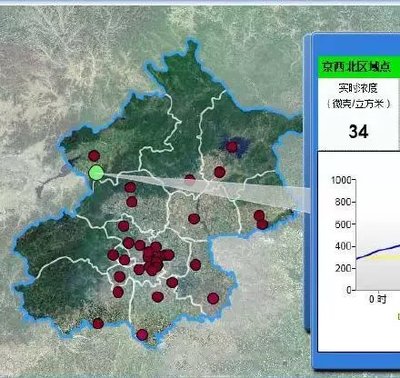Select the southwestern-most red marker near the border

(98, 323)
